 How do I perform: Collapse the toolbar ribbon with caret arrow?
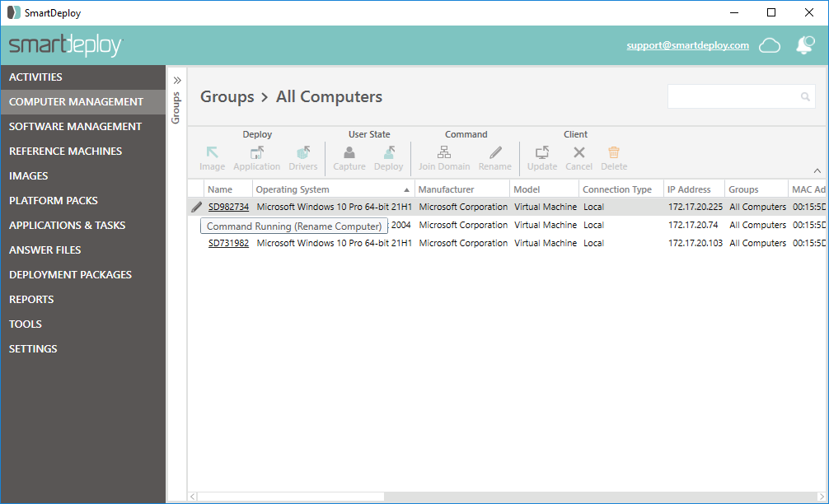[817, 171]
